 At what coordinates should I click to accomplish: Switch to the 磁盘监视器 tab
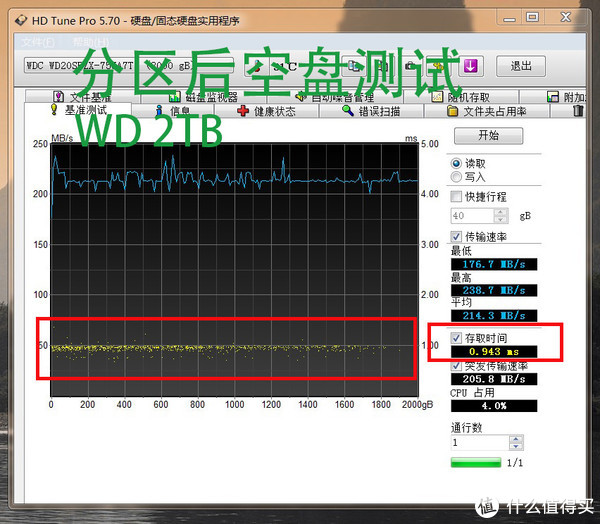(x=204, y=96)
